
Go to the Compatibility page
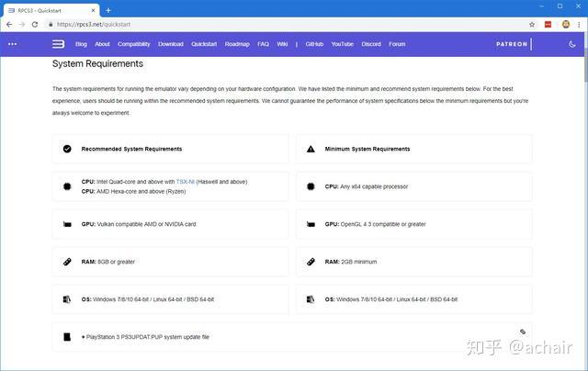(134, 44)
